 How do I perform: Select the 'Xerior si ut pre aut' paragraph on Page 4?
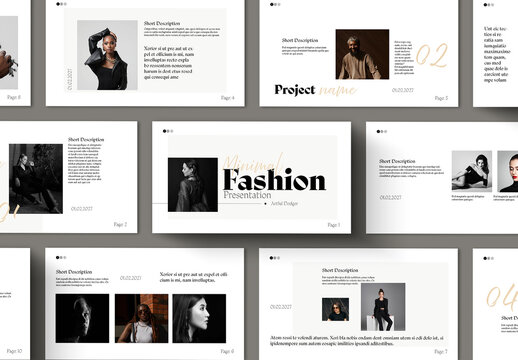coord(169,63)
